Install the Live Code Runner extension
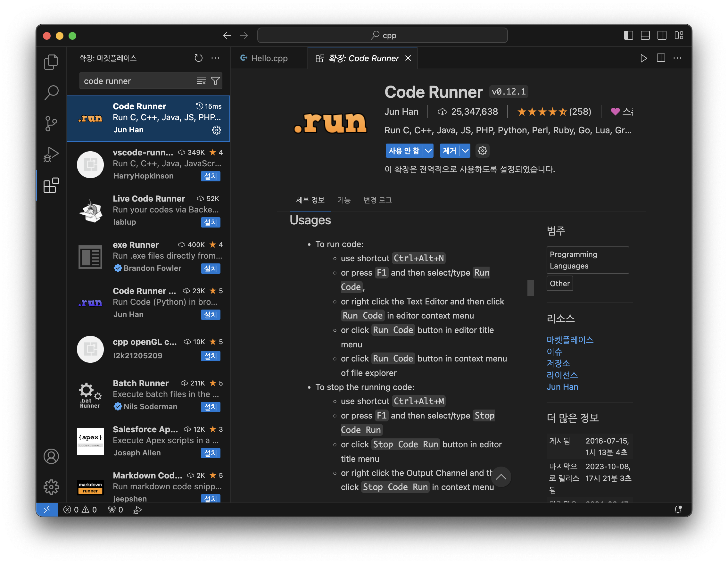The image size is (728, 564). coord(210,222)
